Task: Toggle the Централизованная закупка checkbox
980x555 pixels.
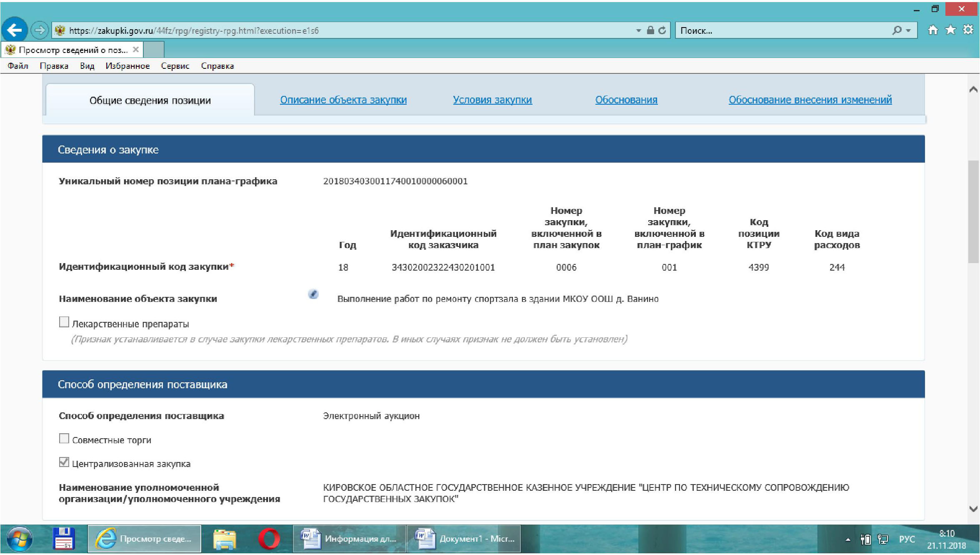Action: (64, 462)
